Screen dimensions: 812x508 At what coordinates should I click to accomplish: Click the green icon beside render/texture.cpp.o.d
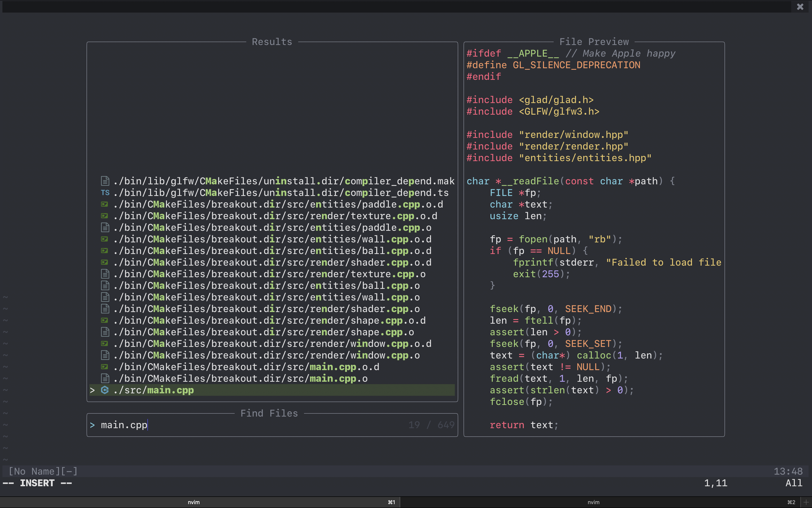[105, 216]
